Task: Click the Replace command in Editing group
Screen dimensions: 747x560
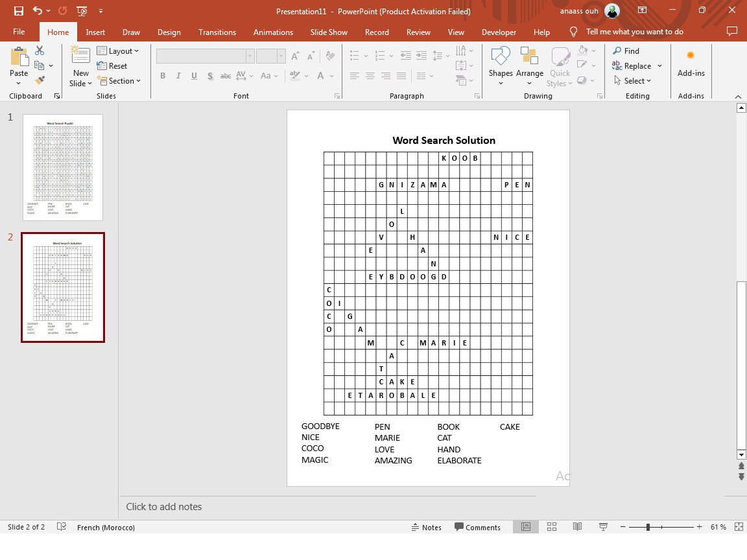Action: point(636,65)
